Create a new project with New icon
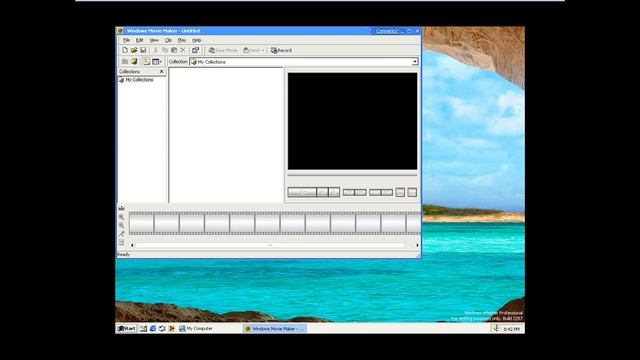 coord(125,50)
